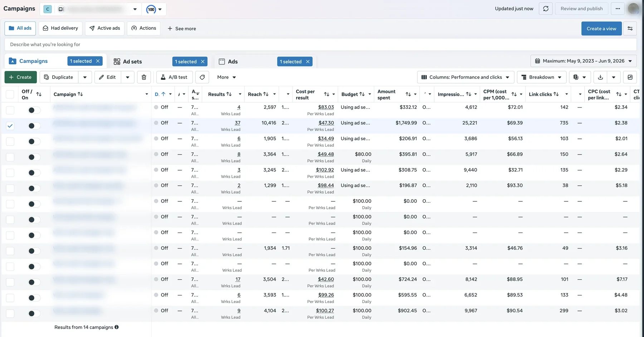The width and height of the screenshot is (644, 337).
Task: Select the Actions view
Action: pyautogui.click(x=144, y=28)
